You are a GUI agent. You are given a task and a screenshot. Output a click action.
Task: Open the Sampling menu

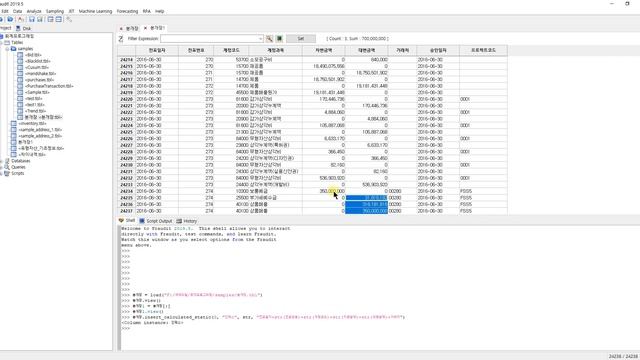[x=55, y=11]
